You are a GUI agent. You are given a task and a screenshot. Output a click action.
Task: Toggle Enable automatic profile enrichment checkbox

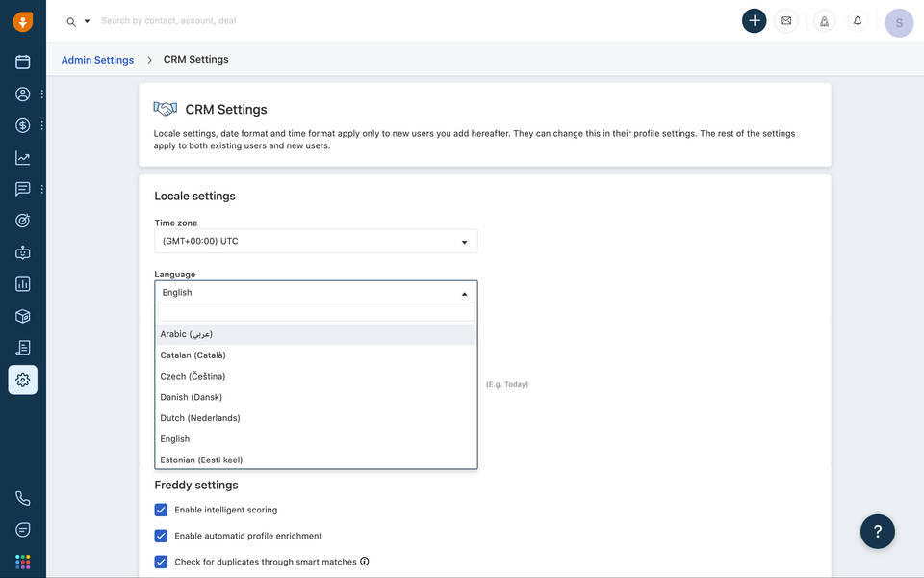[161, 536]
